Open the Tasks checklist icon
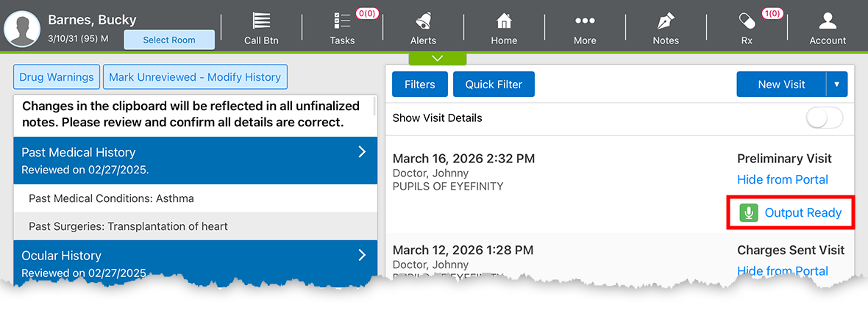The height and width of the screenshot is (313, 868). pos(342,21)
